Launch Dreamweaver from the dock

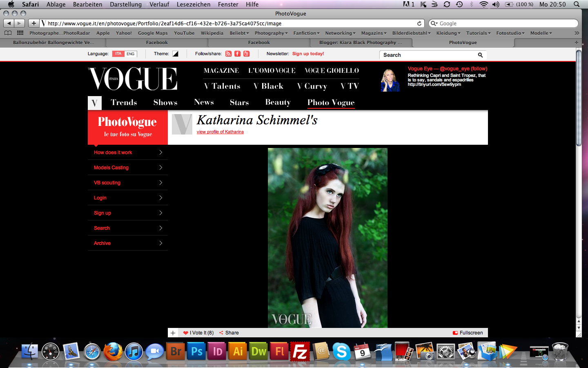pyautogui.click(x=259, y=351)
